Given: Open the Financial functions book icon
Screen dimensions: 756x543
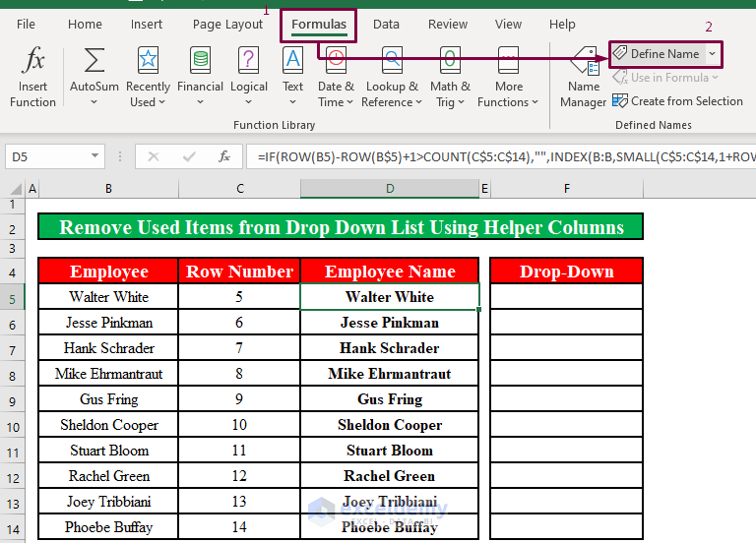Looking at the screenshot, I should coord(200,60).
